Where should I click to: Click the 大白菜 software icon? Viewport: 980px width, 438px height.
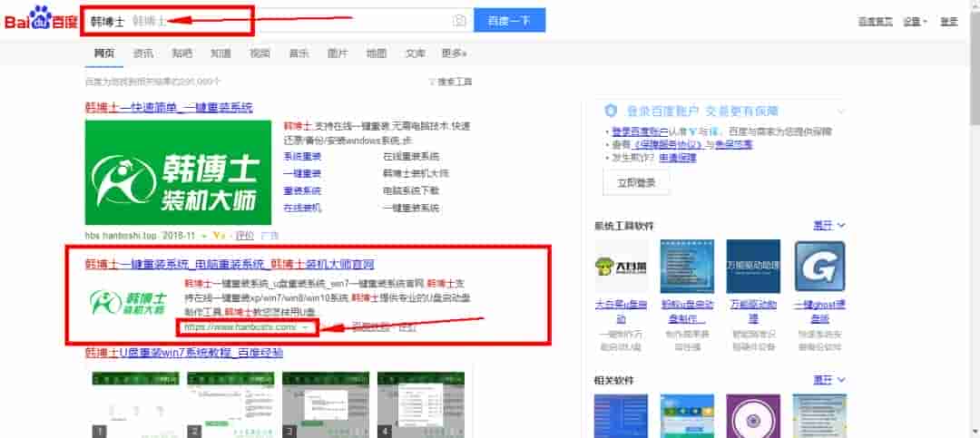tap(622, 267)
